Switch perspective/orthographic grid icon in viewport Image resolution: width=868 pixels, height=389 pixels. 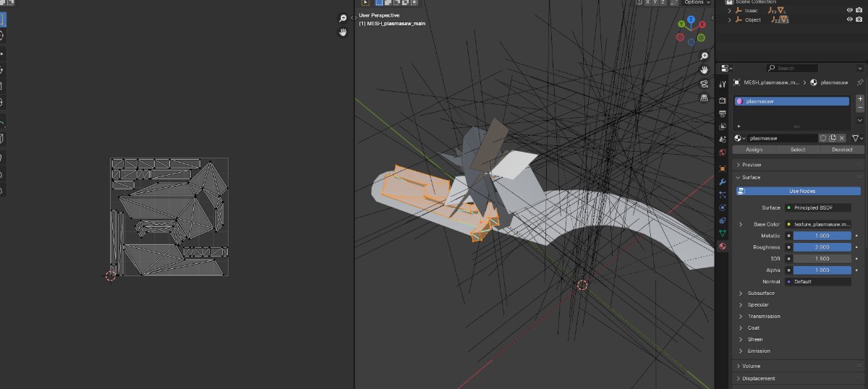[x=704, y=98]
